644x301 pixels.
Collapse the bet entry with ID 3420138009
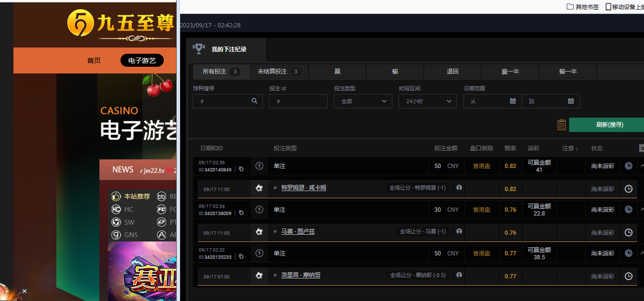[642, 209]
